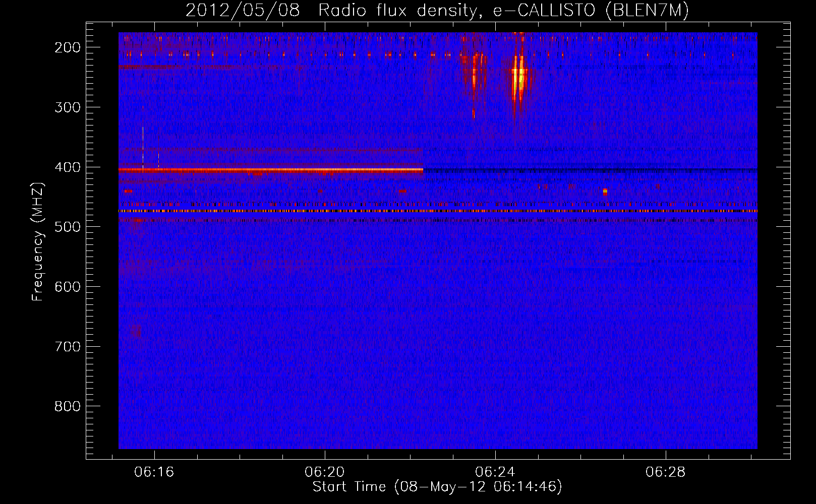Click the "Start Time (08-May-12 06:14:46)" label
This screenshot has width=816, height=504.
pyautogui.click(x=437, y=487)
